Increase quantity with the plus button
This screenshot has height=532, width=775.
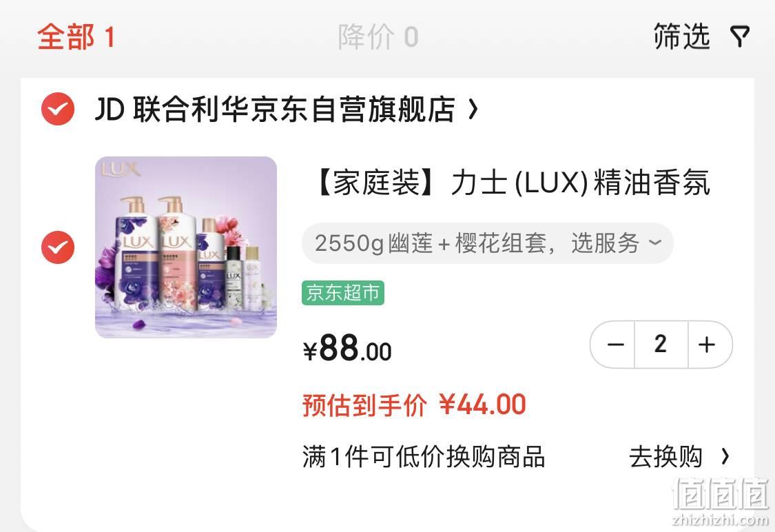pyautogui.click(x=707, y=345)
